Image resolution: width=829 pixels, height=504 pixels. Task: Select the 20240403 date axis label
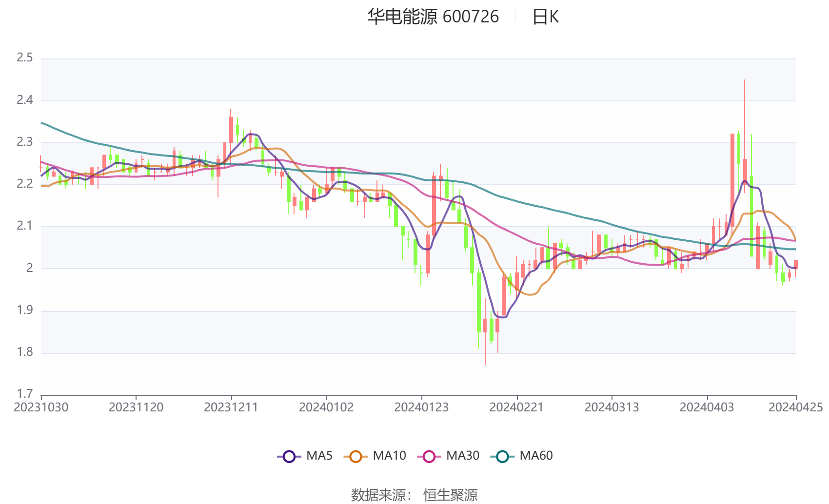(x=707, y=407)
